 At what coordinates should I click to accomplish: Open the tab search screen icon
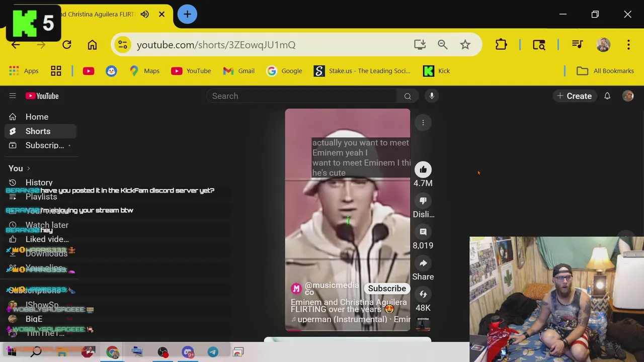(x=539, y=45)
